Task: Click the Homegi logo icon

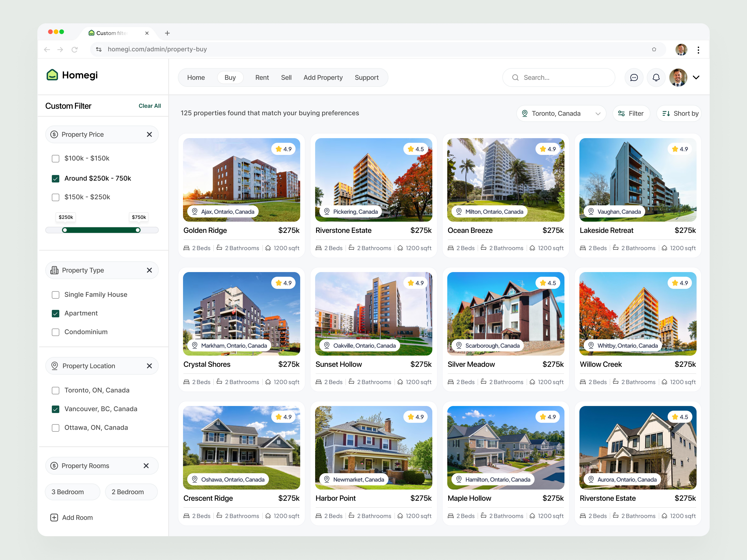Action: [52, 75]
